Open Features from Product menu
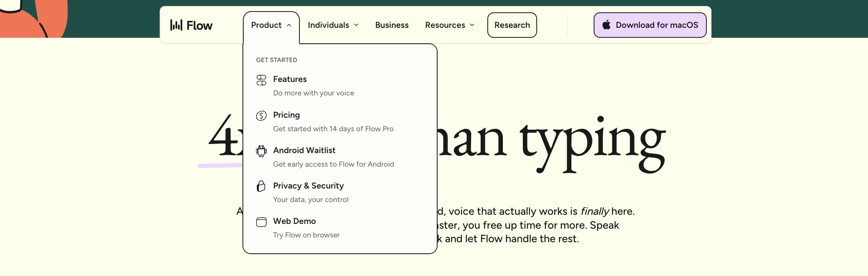Viewport: 868px width, 276px height. coord(340,86)
